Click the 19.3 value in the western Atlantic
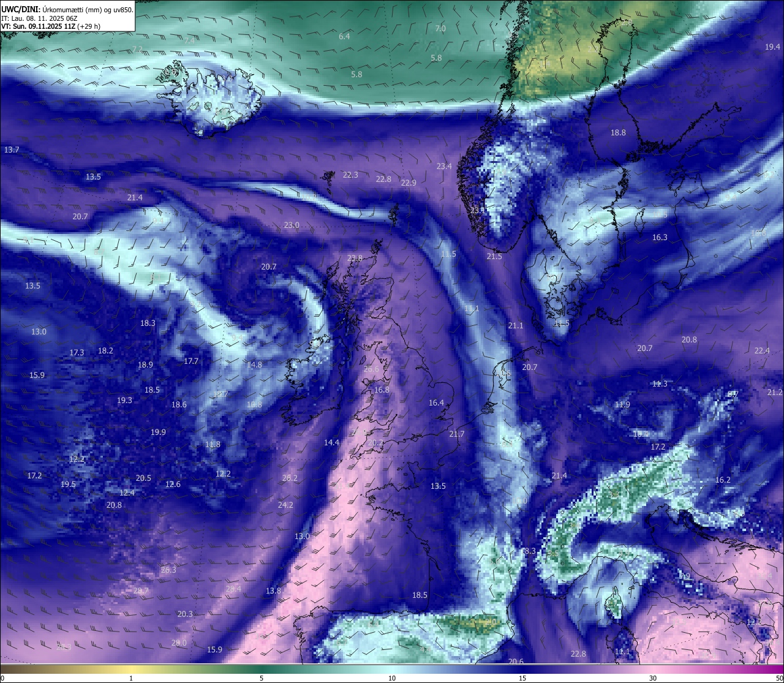 click(x=124, y=401)
